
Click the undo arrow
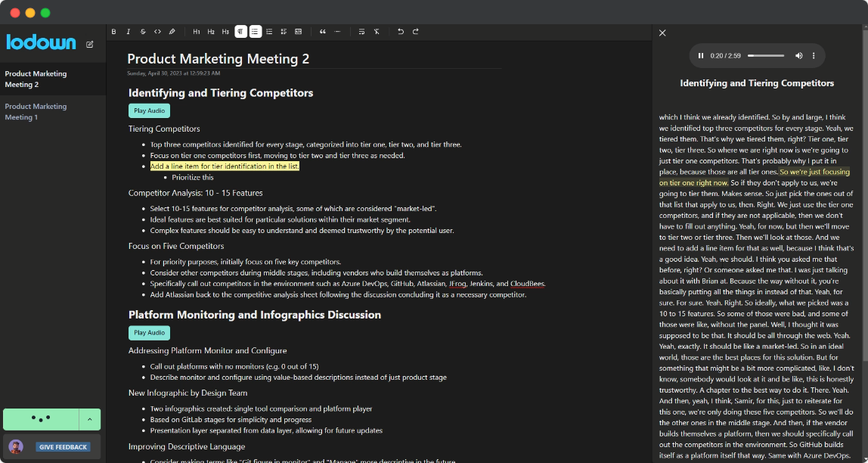(401, 32)
